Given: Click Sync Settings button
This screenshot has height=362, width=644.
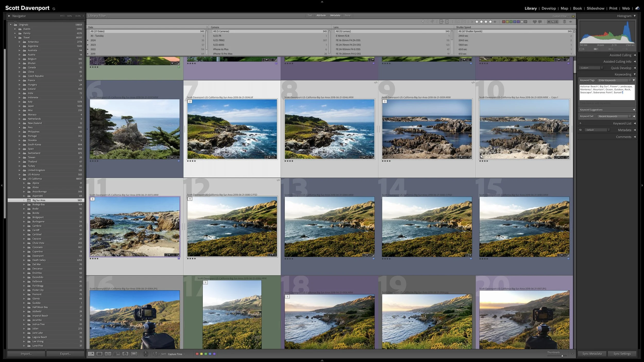Looking at the screenshot, I should click(x=622, y=354).
